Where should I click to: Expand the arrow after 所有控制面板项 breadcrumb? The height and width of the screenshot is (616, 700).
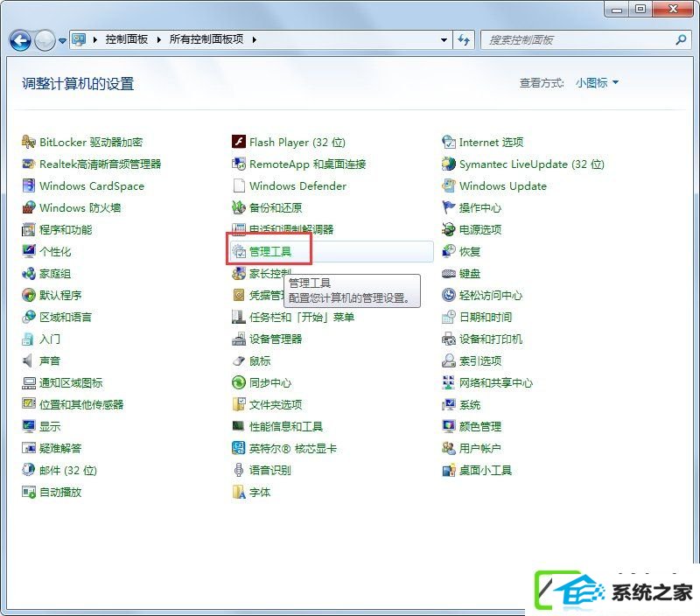click(254, 39)
